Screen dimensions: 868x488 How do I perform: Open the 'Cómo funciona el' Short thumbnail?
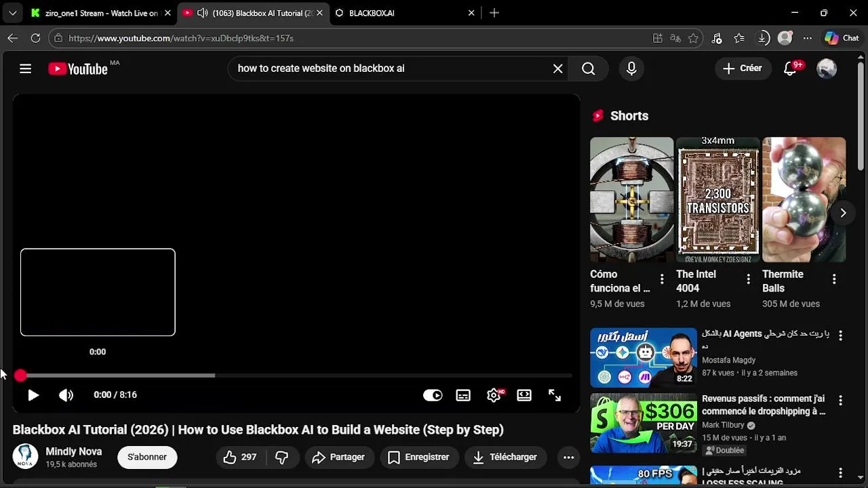coord(631,200)
